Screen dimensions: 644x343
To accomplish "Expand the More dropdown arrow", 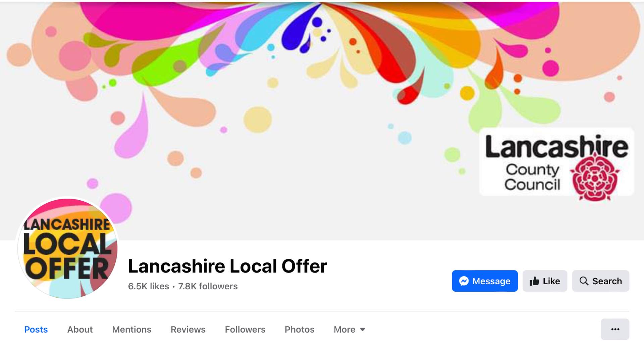I will (x=362, y=330).
